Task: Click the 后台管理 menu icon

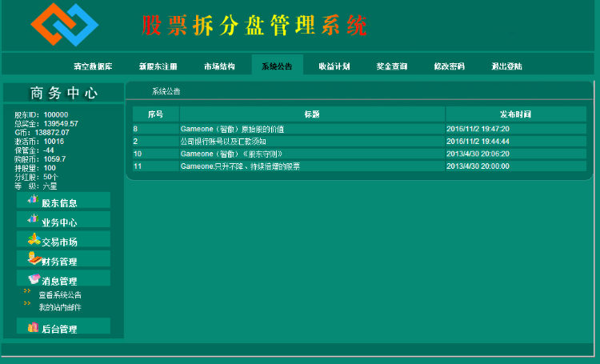Action: point(33,327)
